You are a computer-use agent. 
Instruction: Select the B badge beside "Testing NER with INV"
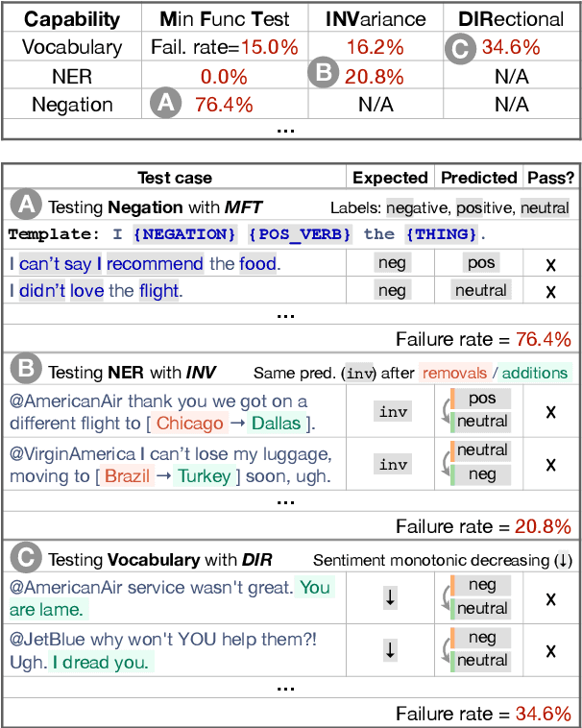click(25, 372)
